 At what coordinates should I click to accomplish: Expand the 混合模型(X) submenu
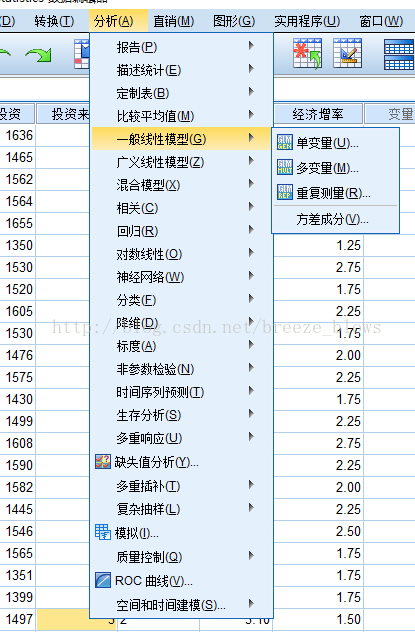point(182,185)
